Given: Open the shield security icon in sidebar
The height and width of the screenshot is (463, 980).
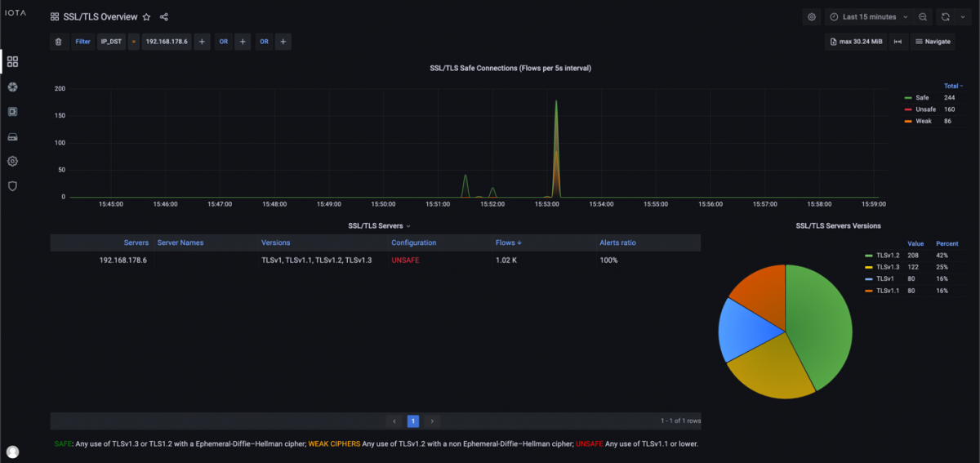Looking at the screenshot, I should tap(12, 186).
